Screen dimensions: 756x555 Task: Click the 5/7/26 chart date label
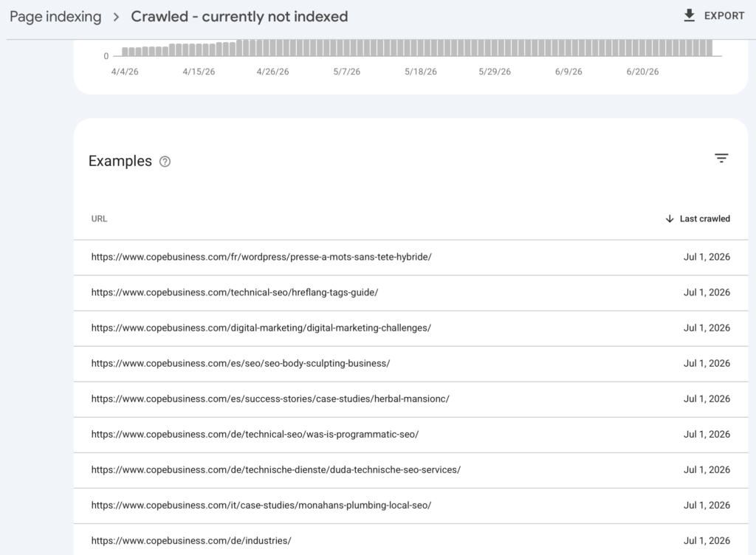tap(347, 72)
